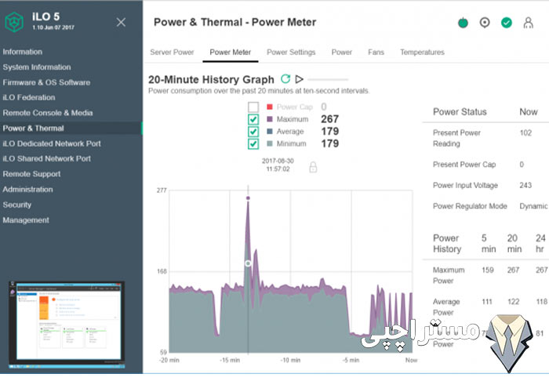
Task: Click the green health checkmark icon
Action: (507, 23)
